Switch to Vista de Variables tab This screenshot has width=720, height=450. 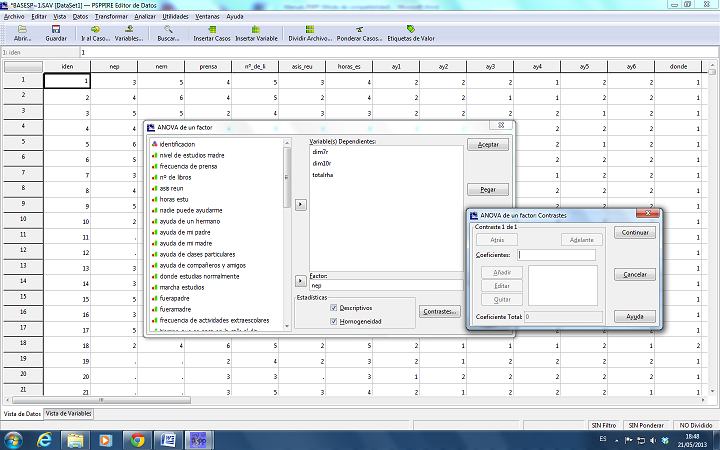68,413
